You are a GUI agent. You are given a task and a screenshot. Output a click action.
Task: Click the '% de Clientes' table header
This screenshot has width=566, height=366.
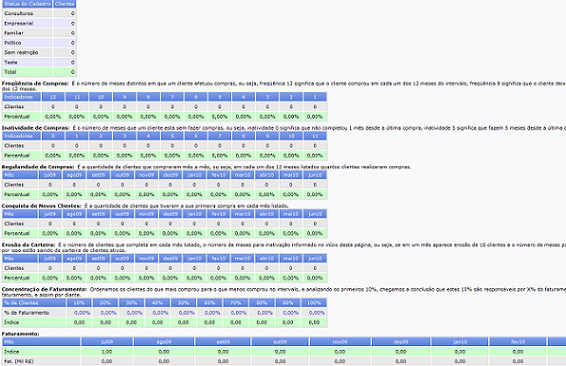coord(34,302)
